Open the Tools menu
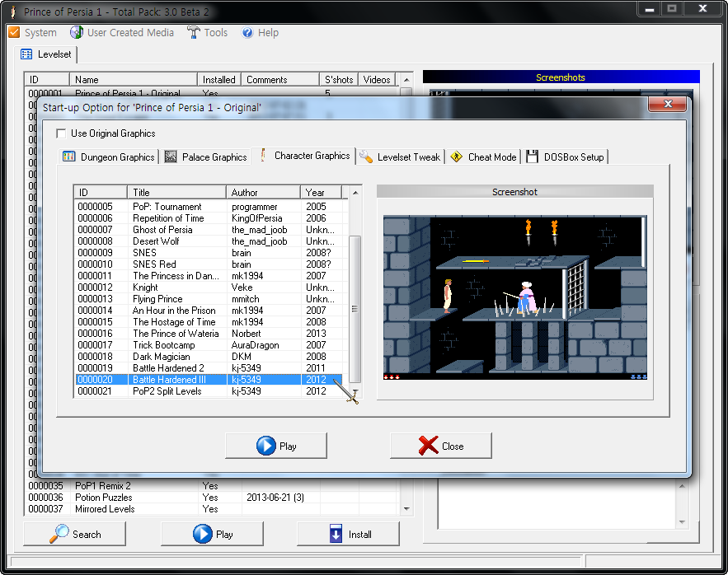This screenshot has width=728, height=575. coord(207,32)
